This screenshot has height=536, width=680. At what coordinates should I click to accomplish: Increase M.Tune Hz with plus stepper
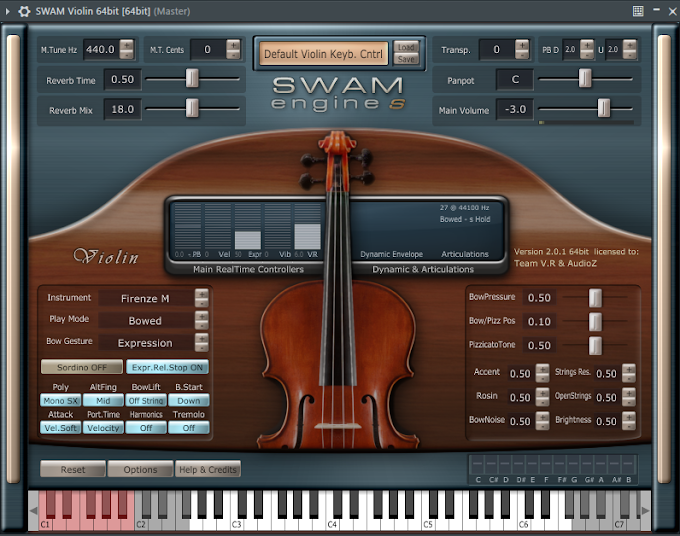(x=127, y=45)
